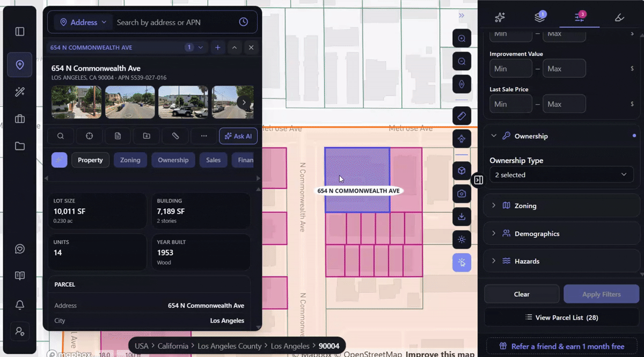
Task: Expand the Zoning filter section
Action: coord(561,206)
